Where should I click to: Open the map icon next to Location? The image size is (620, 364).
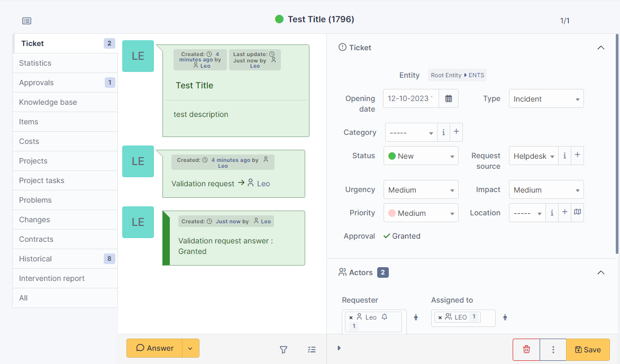coord(577,212)
